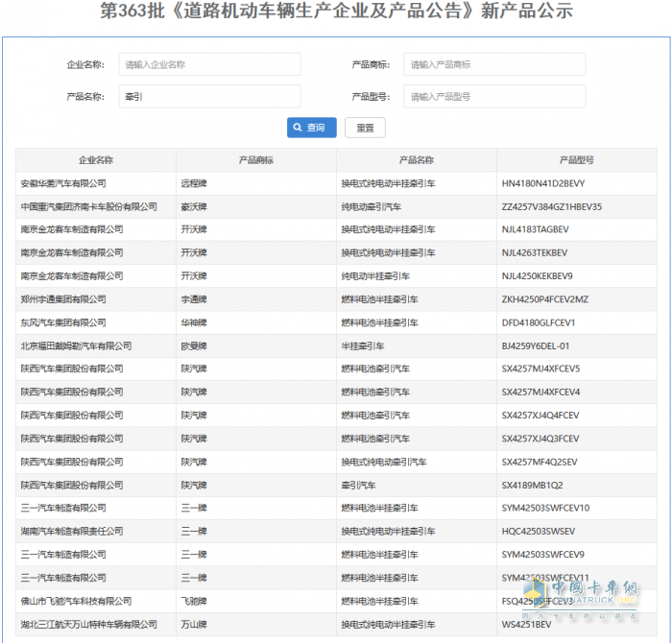Click the 产品型号 table column header

(576, 160)
